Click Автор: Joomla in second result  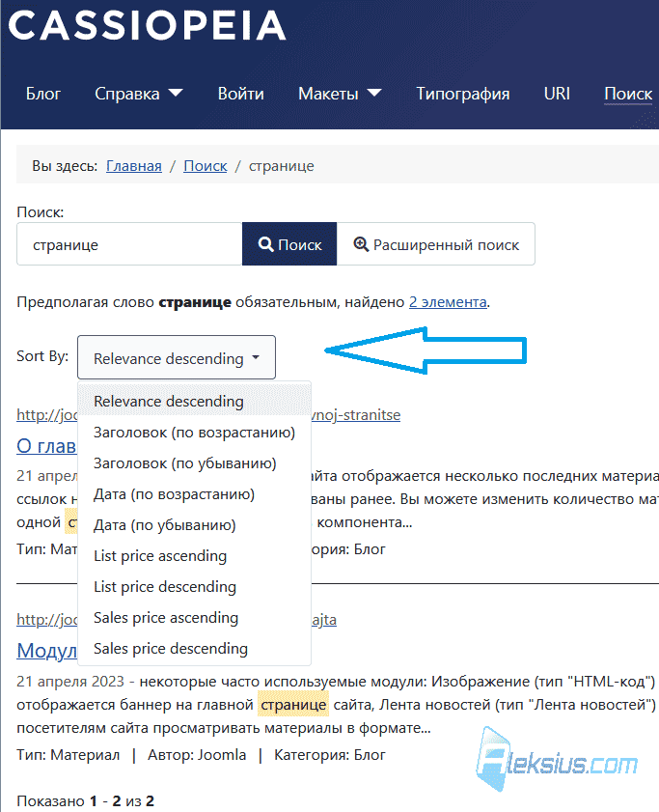pos(197,755)
